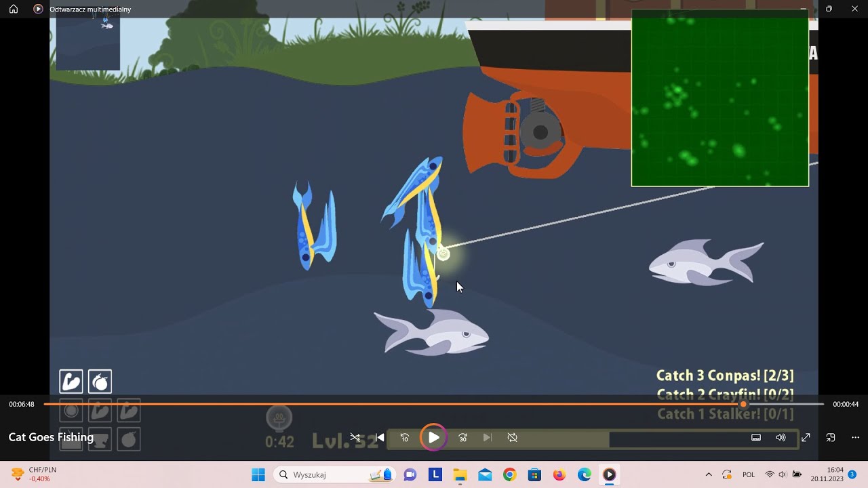The image size is (868, 488).
Task: Go to the previous track
Action: click(380, 438)
